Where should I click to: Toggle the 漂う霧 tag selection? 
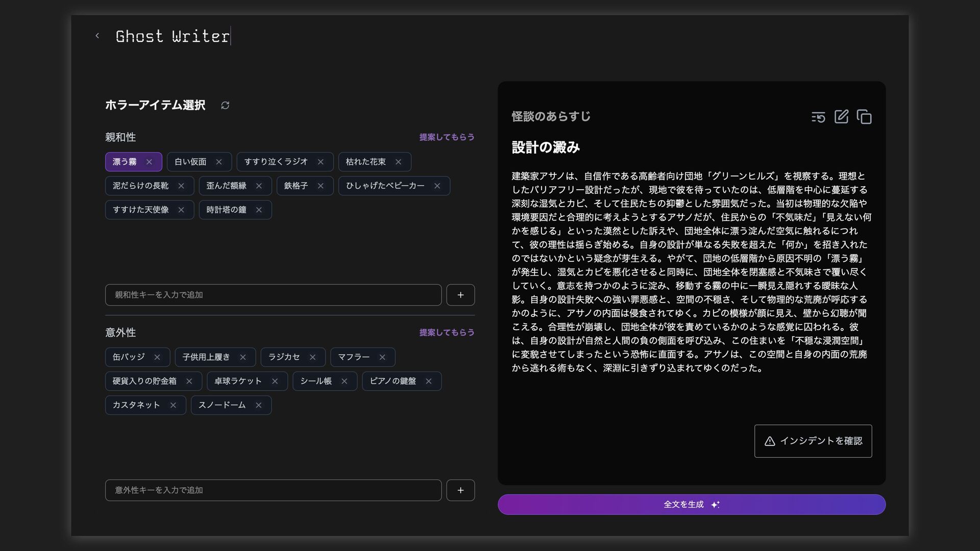point(125,162)
